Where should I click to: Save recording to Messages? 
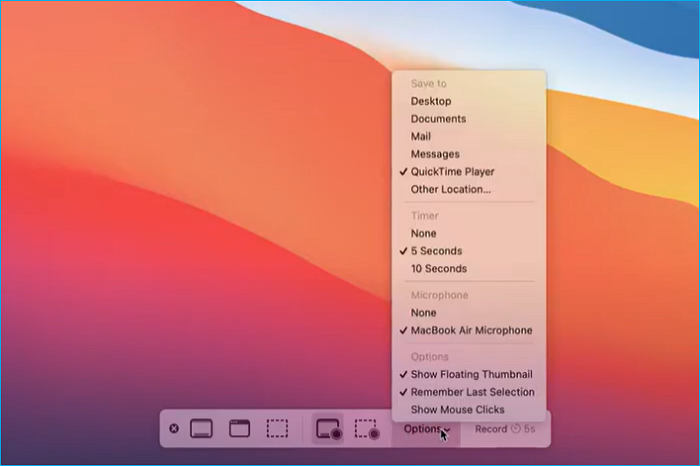(435, 154)
